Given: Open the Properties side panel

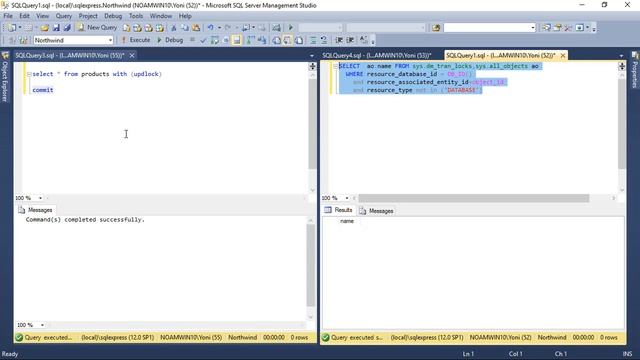Looking at the screenshot, I should pos(635,70).
